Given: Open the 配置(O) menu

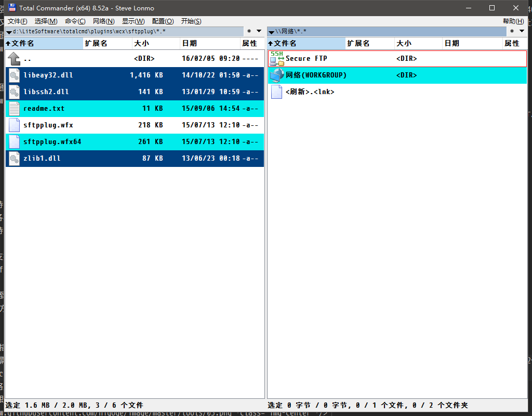Looking at the screenshot, I should click(163, 21).
